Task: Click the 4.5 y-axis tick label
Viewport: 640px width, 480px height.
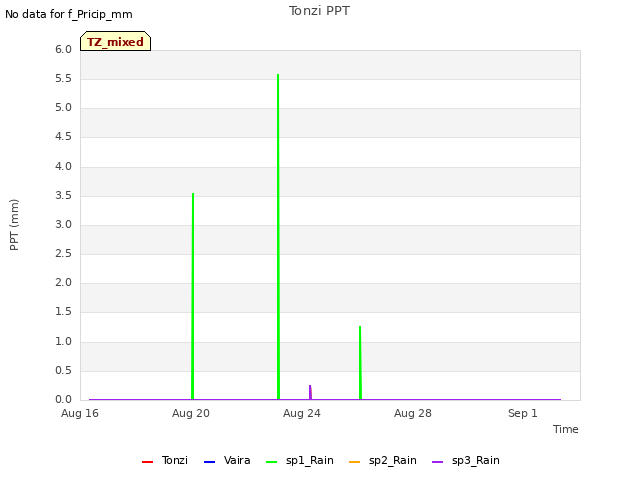Action: 63,137
